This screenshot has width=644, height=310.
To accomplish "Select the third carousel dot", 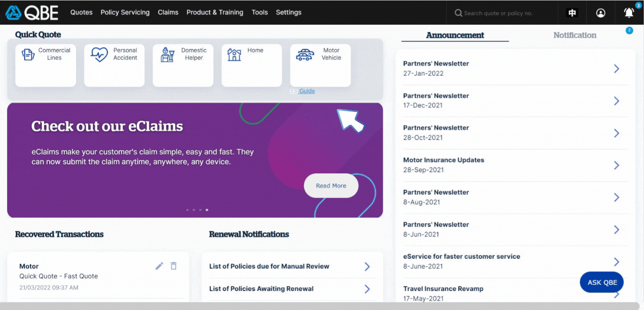I will tap(200, 210).
